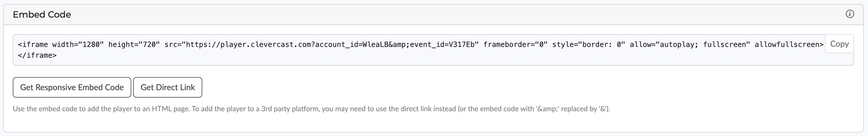The width and height of the screenshot is (868, 136).
Task: Click the opening <iframe tag text
Action: [x=33, y=45]
